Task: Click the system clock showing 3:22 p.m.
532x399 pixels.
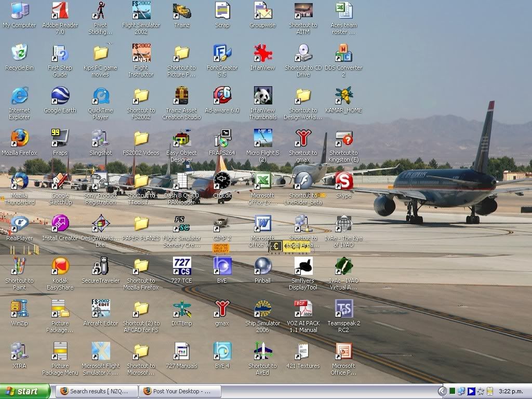Action: (x=511, y=391)
